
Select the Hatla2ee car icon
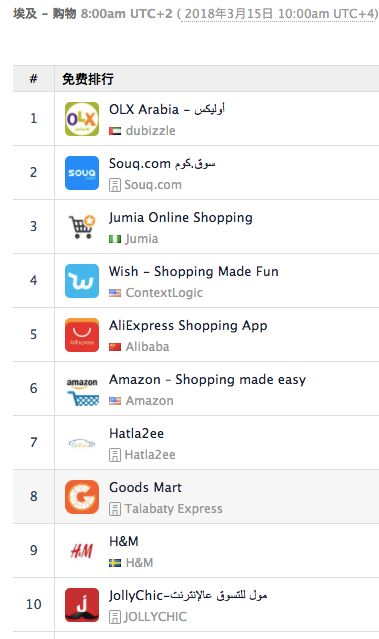point(82,443)
